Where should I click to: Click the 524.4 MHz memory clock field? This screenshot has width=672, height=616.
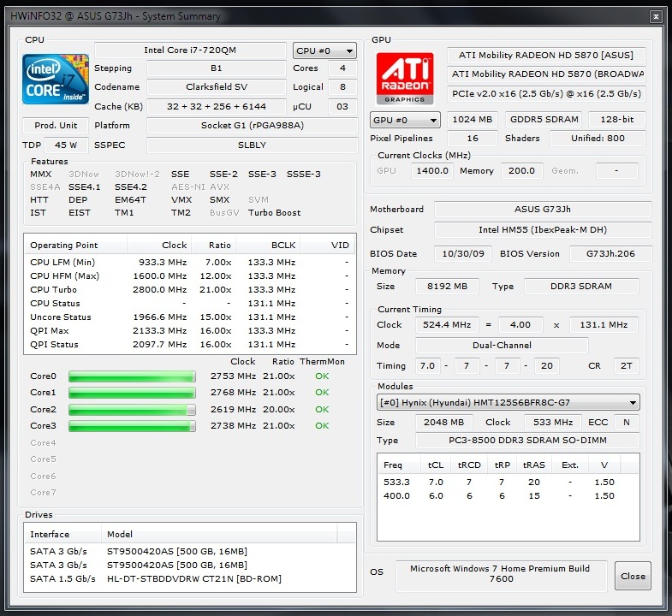tap(447, 325)
